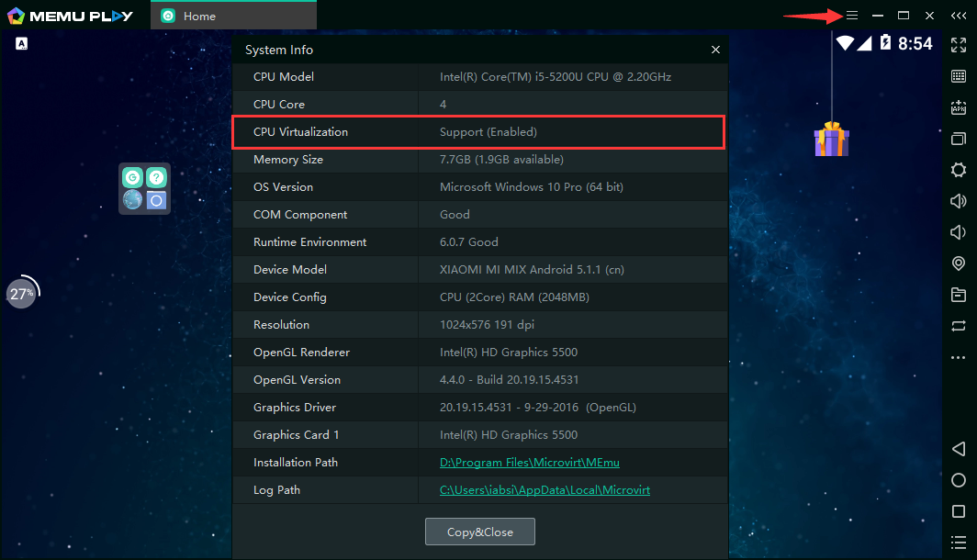Screen dimensions: 977x560
Task: Open the GPS location tool
Action: [959, 263]
